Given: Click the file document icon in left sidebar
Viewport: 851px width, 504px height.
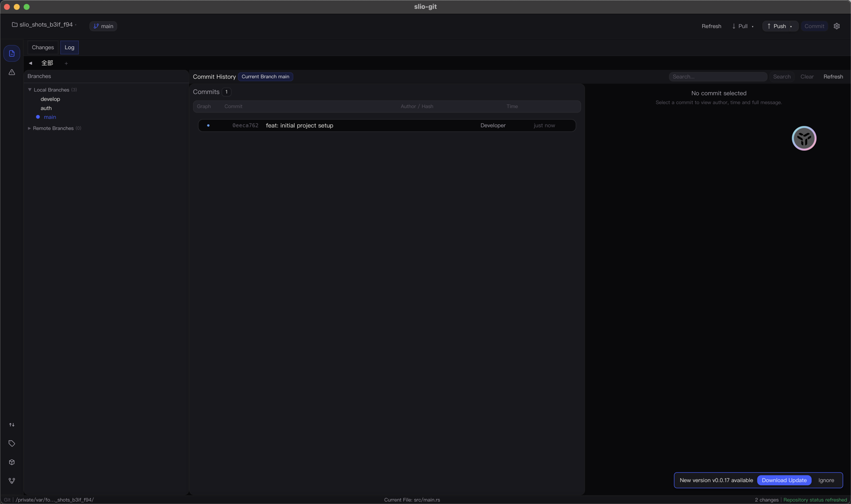Looking at the screenshot, I should (12, 54).
